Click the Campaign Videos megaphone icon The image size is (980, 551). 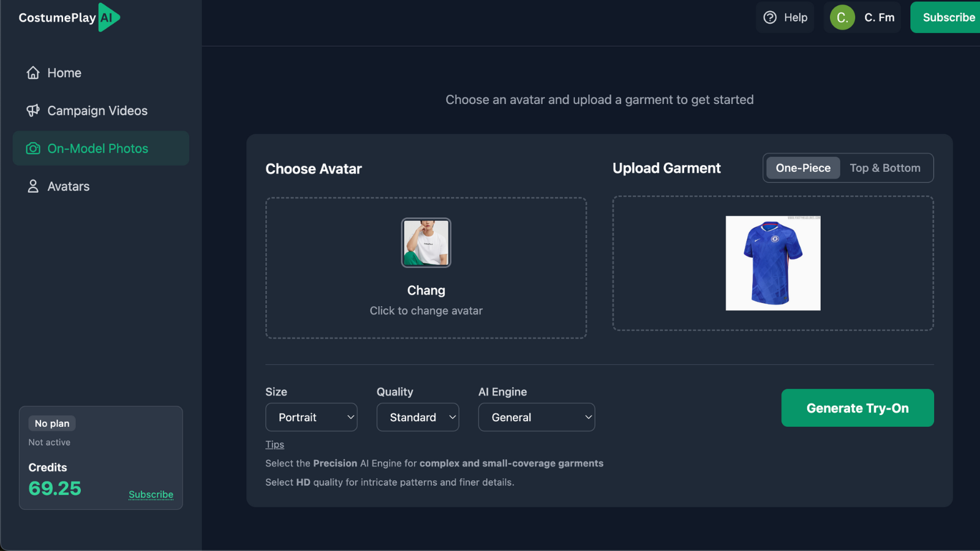click(x=33, y=111)
